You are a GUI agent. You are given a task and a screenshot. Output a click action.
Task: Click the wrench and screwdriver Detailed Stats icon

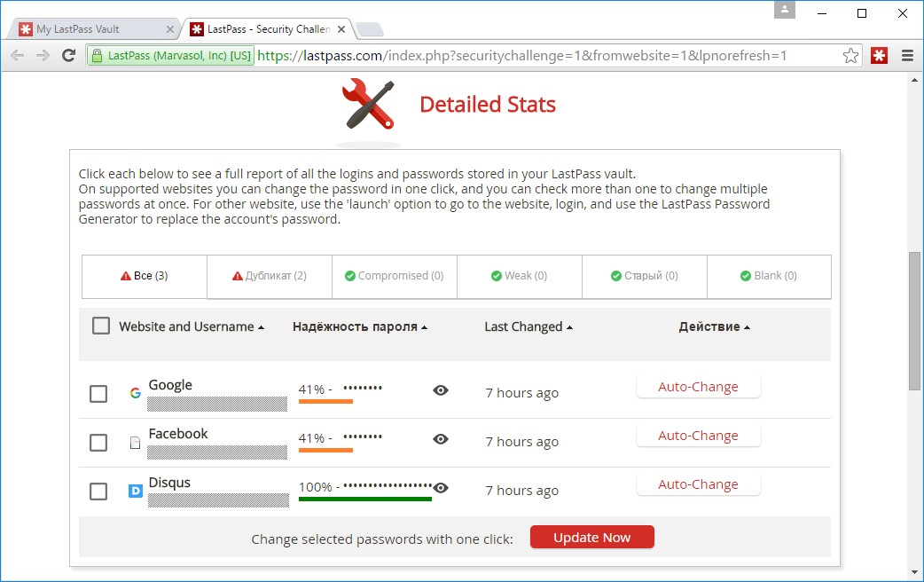pyautogui.click(x=367, y=104)
